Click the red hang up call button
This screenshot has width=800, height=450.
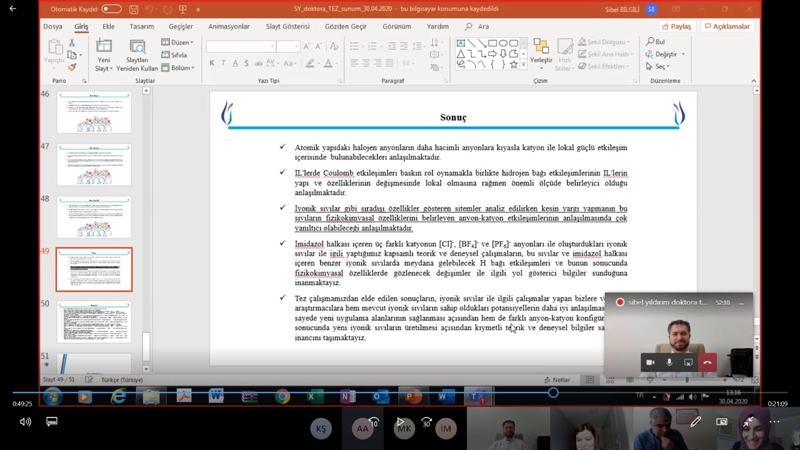(707, 362)
